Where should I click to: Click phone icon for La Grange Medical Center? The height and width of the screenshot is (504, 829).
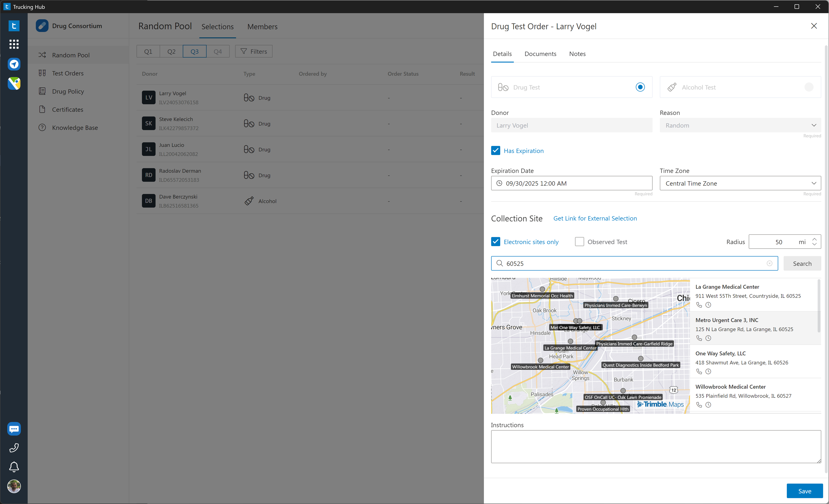[699, 305]
